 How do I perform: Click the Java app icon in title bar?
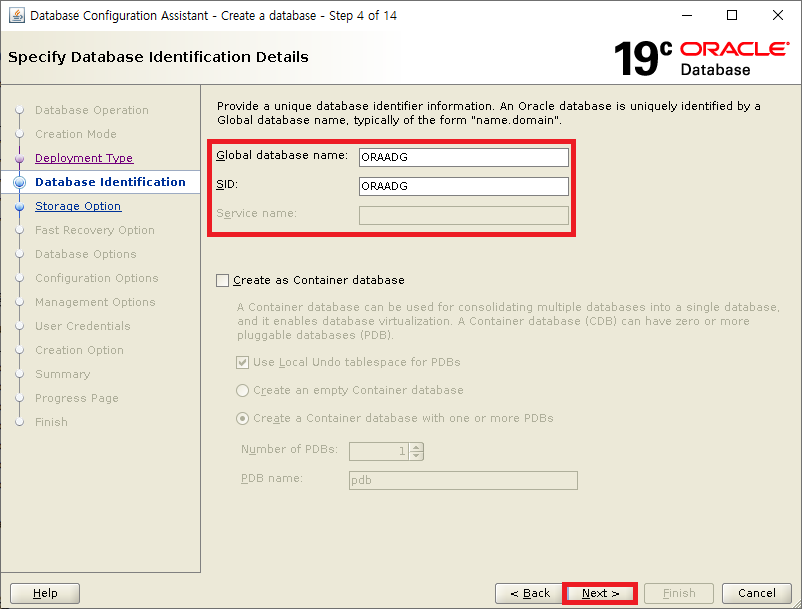point(16,15)
